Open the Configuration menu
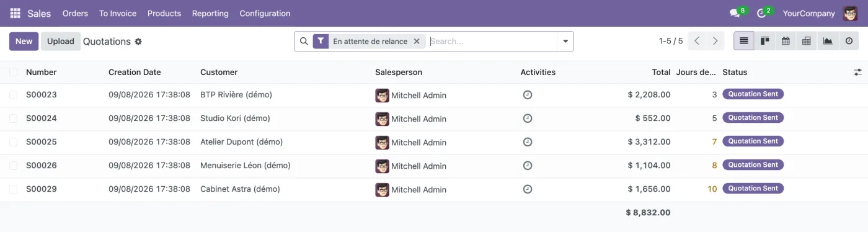This screenshot has width=868, height=232. 265,13
